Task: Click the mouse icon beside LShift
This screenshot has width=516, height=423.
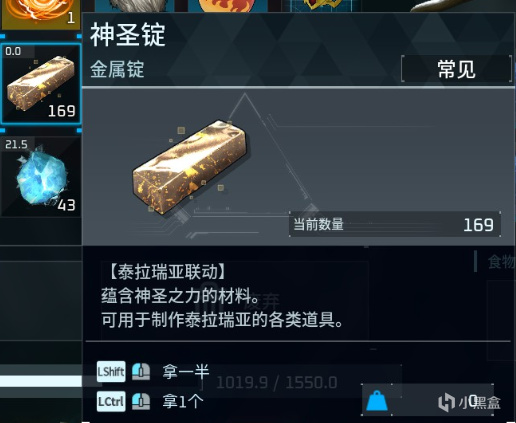Action: coord(141,372)
